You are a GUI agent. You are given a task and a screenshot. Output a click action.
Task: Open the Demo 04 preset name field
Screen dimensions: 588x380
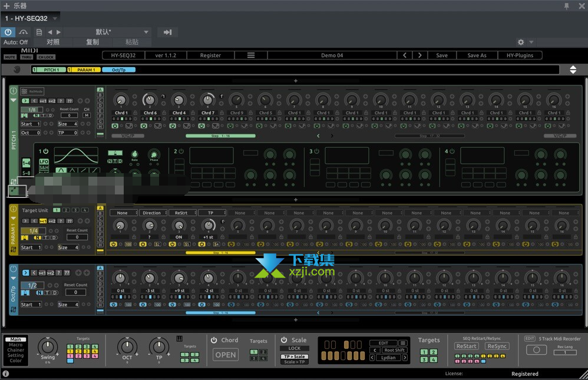(332, 55)
